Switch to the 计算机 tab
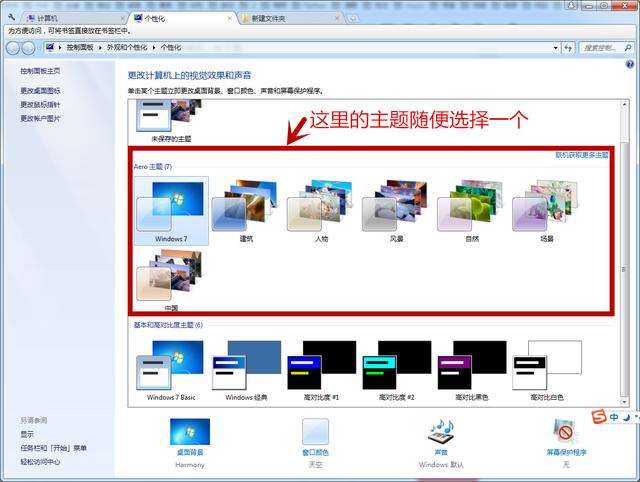This screenshot has height=482, width=640. [73, 18]
